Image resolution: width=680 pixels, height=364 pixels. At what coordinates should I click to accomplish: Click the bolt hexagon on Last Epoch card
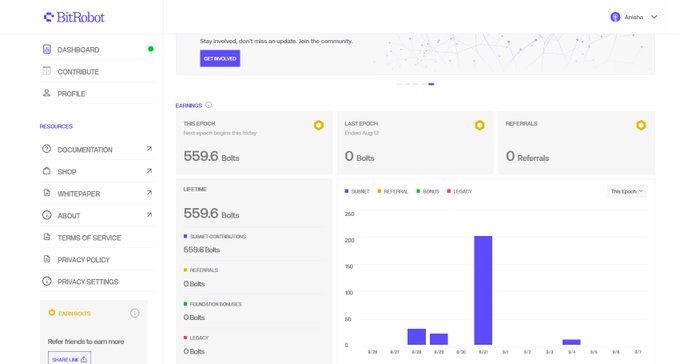click(480, 125)
